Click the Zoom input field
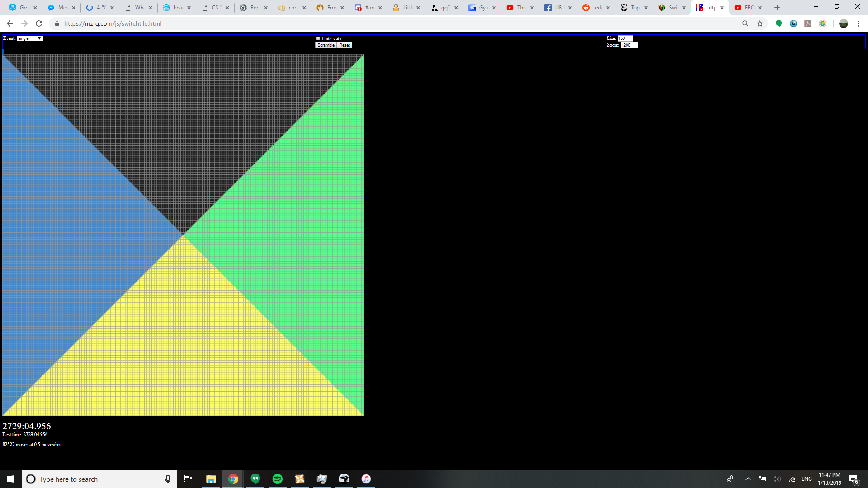This screenshot has height=488, width=868. coord(628,45)
